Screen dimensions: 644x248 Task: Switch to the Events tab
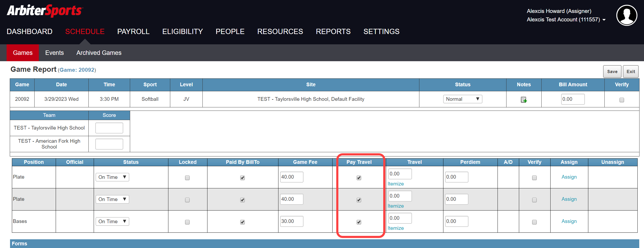[x=54, y=53]
